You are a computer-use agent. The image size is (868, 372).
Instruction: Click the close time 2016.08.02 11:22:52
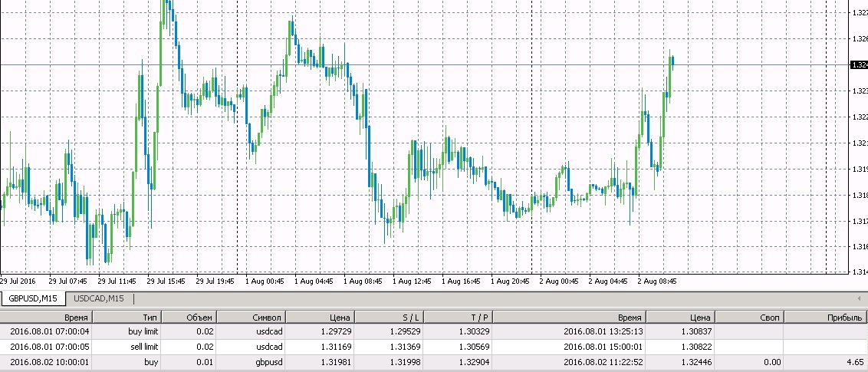(x=603, y=363)
